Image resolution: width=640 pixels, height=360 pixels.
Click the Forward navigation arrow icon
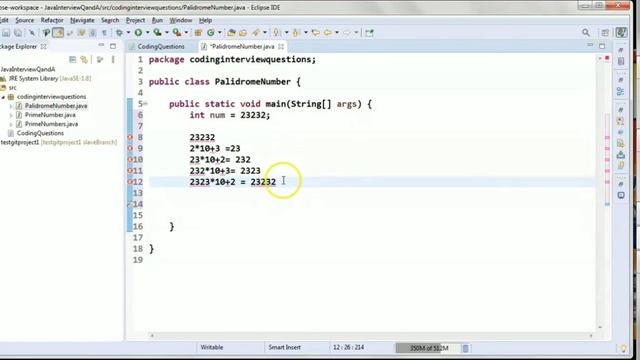point(347,33)
